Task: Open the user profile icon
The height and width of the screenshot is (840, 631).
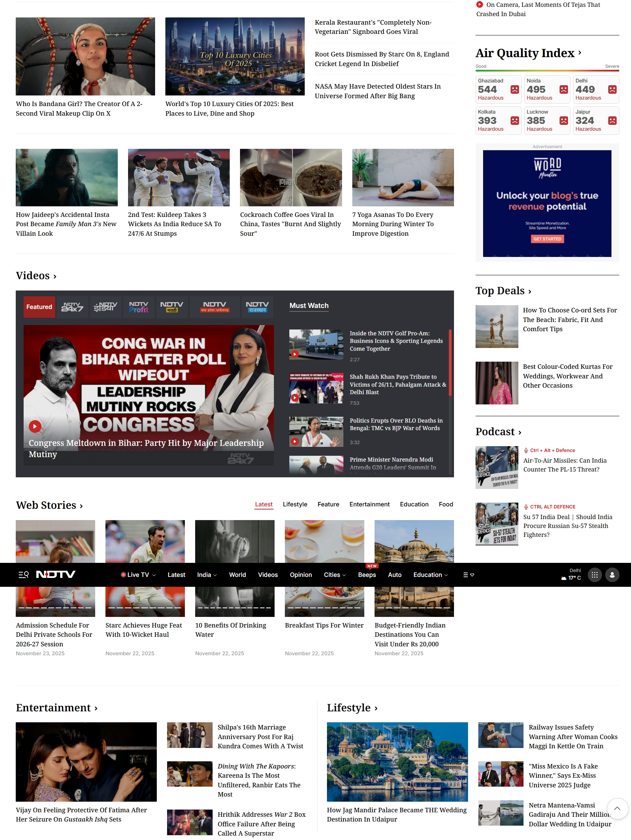Action: tap(612, 574)
